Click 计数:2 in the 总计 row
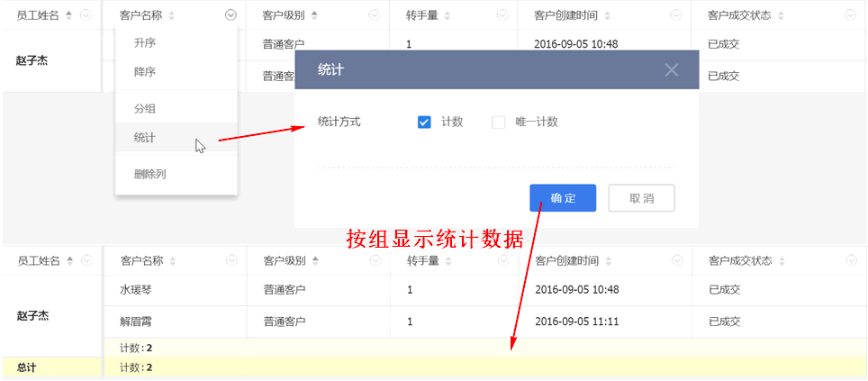Image resolution: width=868 pixels, height=381 pixels. tap(136, 367)
